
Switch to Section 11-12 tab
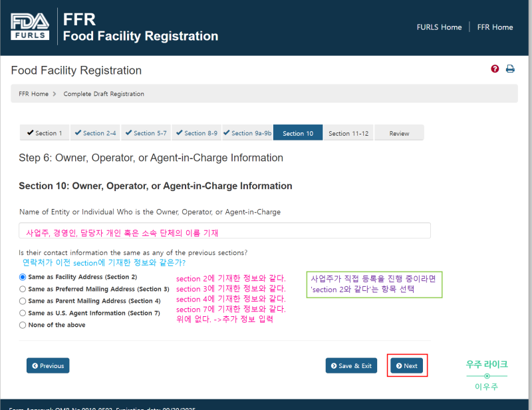[348, 133]
